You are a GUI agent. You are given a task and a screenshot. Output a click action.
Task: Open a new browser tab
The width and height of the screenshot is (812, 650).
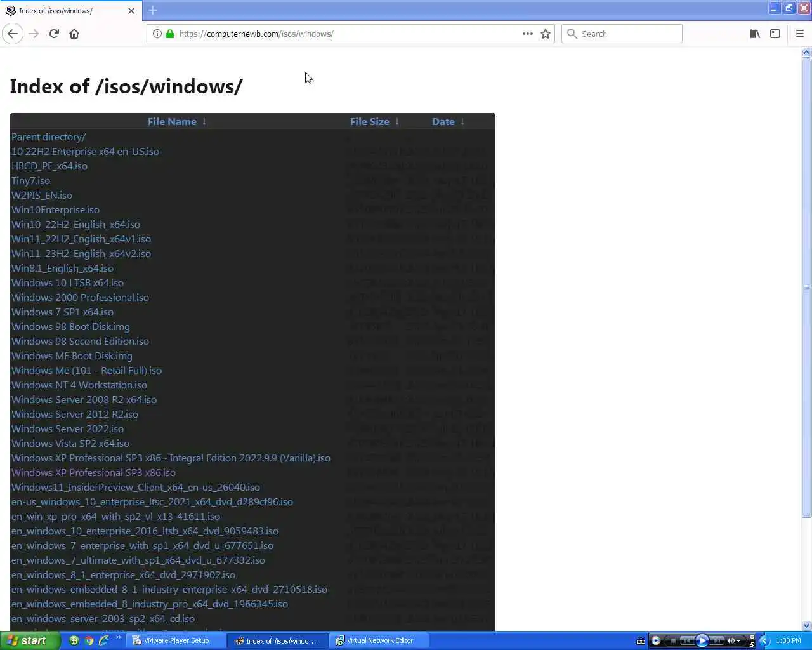[153, 10]
